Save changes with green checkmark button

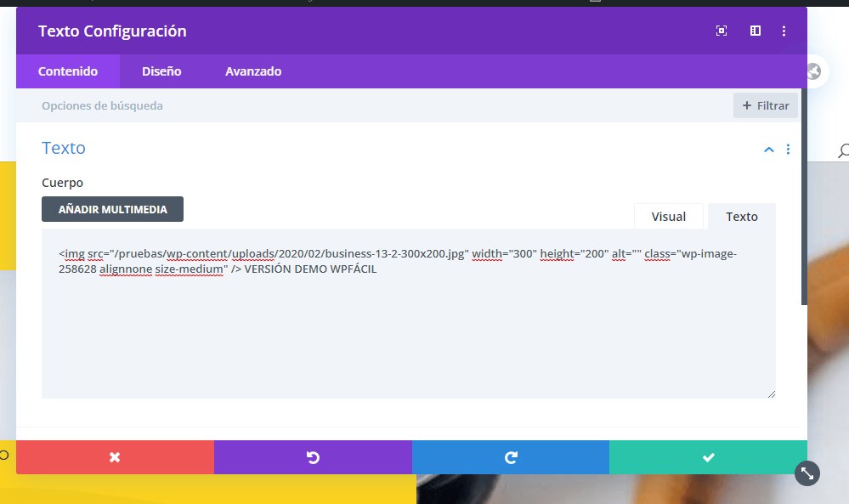pyautogui.click(x=708, y=457)
